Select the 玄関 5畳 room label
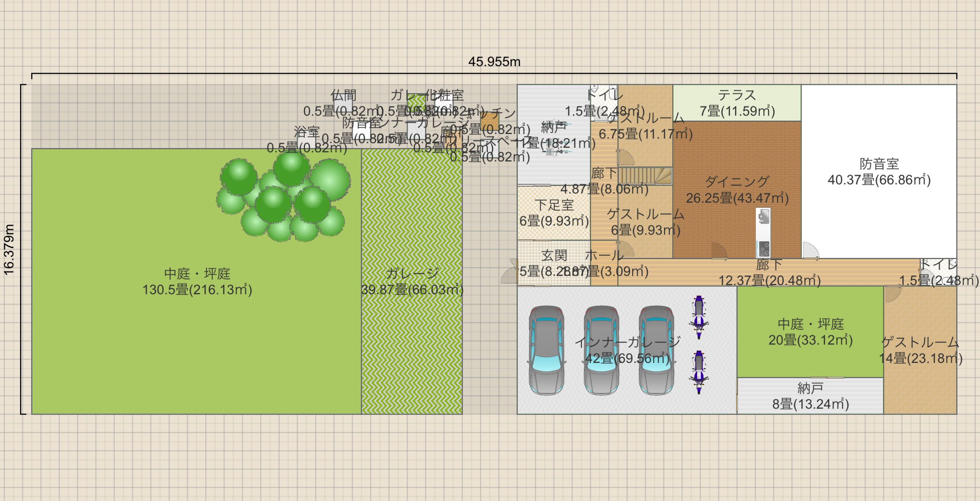 click(554, 263)
